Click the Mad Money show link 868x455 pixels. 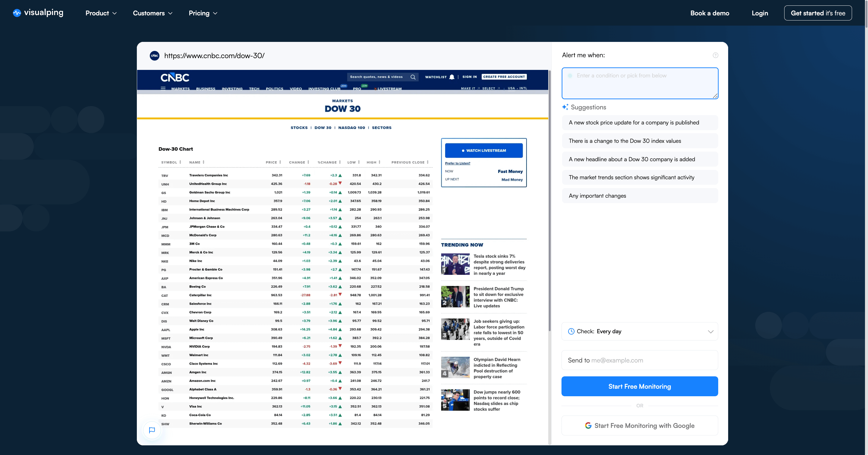[512, 180]
